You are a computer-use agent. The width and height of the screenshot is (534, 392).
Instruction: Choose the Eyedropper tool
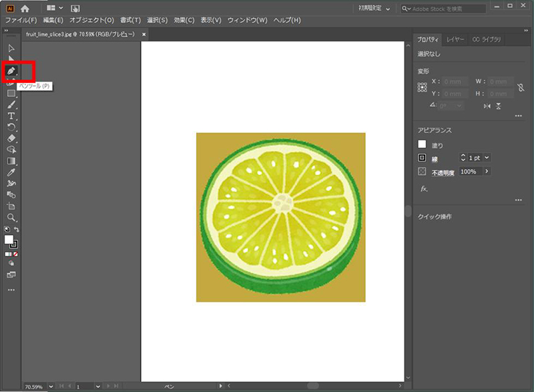[x=11, y=172]
